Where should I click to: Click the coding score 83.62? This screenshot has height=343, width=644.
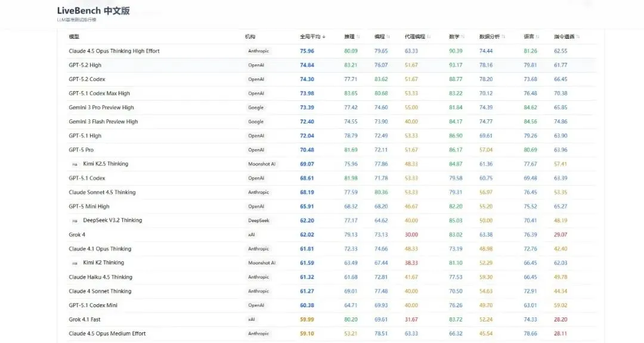[380, 79]
